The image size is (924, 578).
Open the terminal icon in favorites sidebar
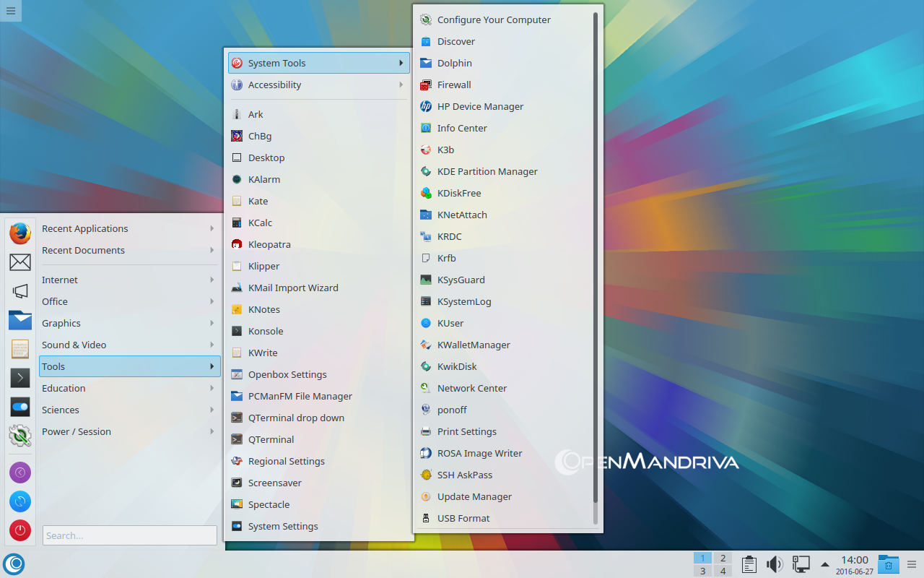pos(20,378)
